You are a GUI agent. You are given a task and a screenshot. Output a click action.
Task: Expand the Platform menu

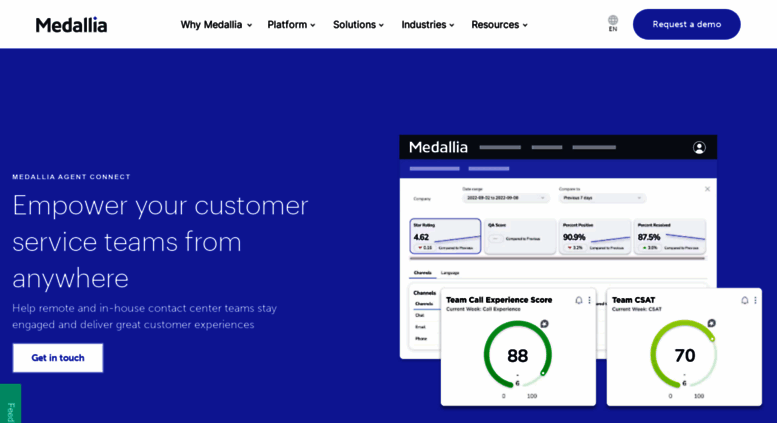291,25
